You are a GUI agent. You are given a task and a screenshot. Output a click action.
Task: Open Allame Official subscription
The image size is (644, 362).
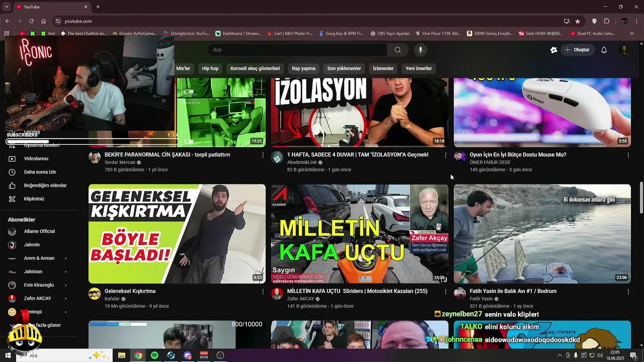click(x=39, y=231)
